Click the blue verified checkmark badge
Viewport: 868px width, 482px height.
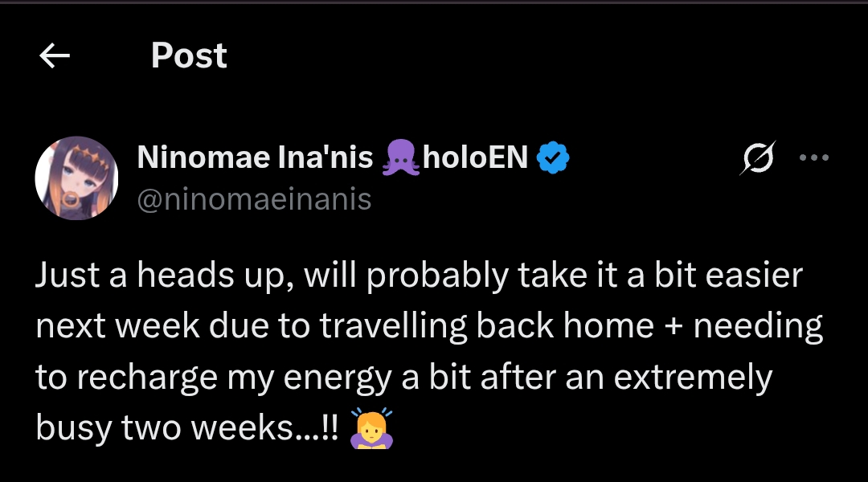point(553,157)
